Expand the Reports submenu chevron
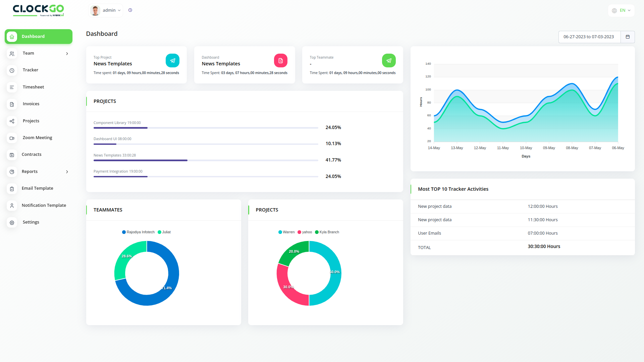 67,172
